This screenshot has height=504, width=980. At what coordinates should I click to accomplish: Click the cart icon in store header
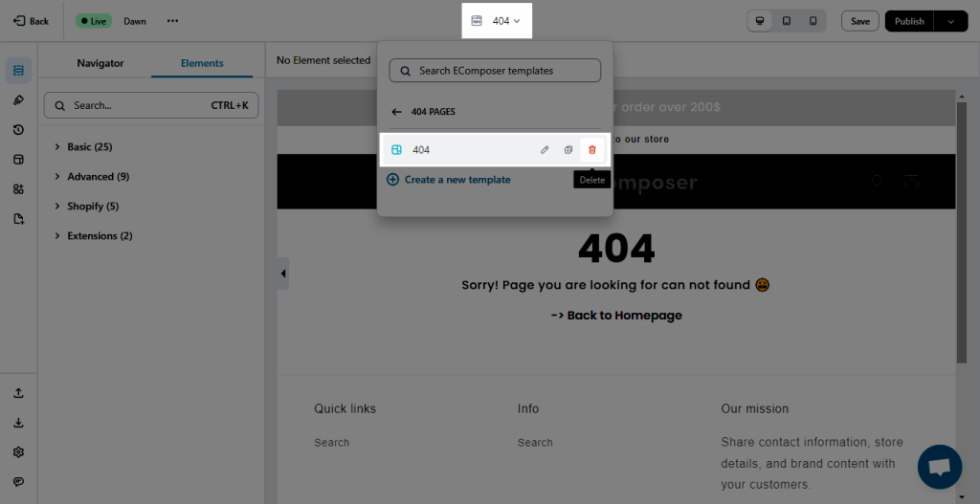coord(912,181)
